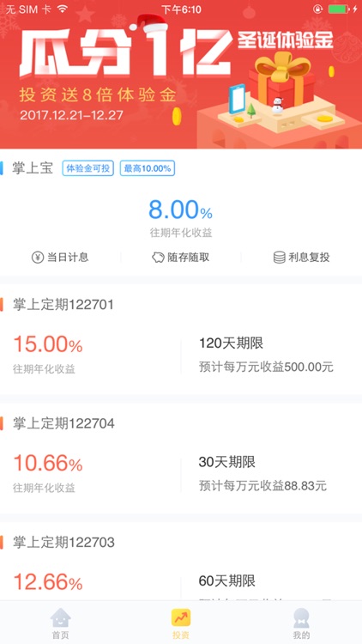Tap the 60天期限 term text
The width and height of the screenshot is (362, 644).
tap(227, 580)
